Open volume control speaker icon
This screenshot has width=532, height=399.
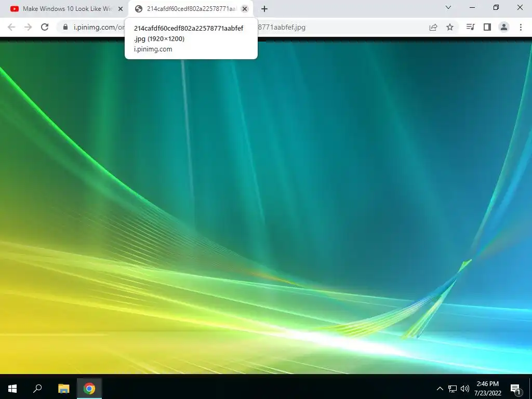pos(465,389)
